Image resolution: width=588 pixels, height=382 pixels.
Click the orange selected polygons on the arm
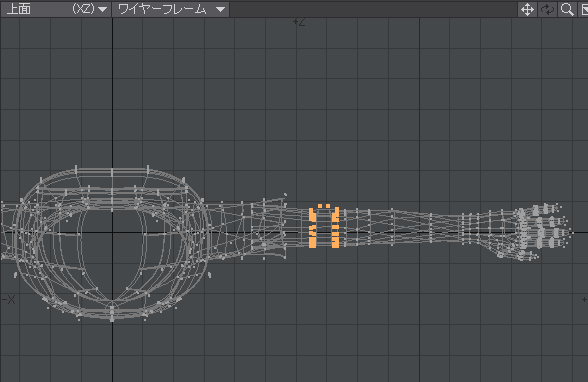[x=324, y=226]
